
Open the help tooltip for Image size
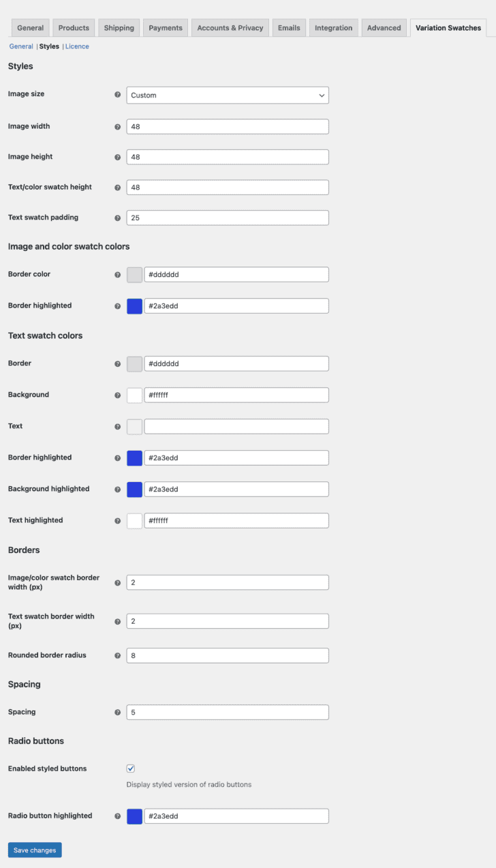[117, 95]
